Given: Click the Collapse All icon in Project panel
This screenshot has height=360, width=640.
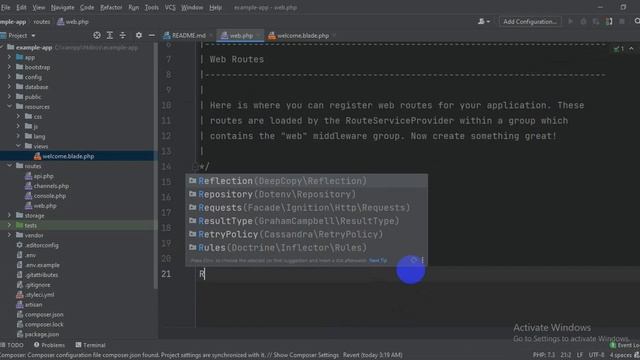Looking at the screenshot, I should [123, 36].
